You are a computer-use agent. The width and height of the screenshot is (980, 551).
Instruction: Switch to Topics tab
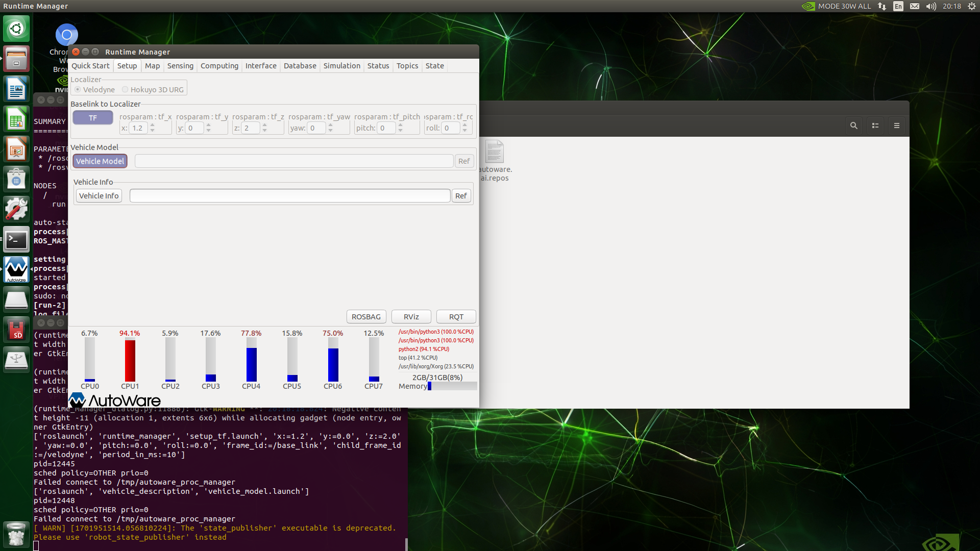[x=407, y=66]
